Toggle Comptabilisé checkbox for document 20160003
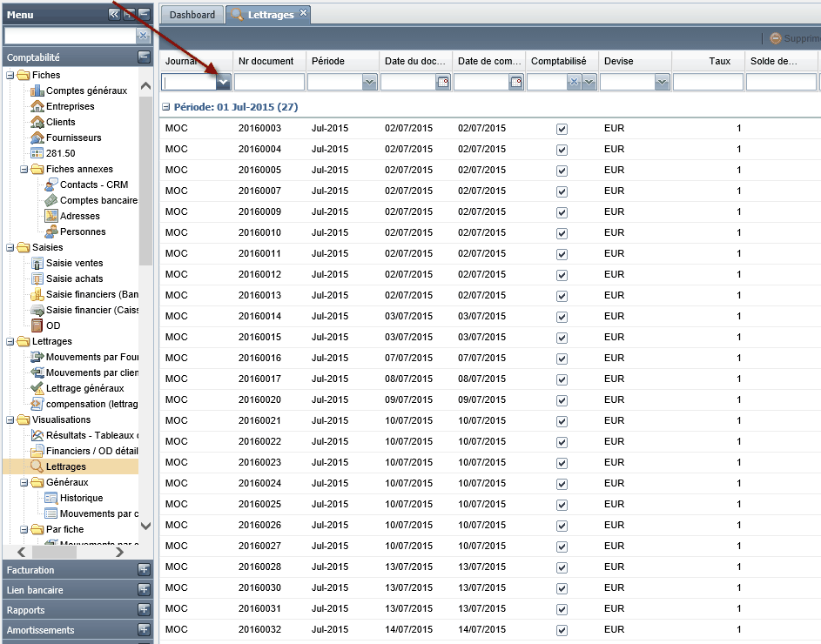The width and height of the screenshot is (821, 644). click(562, 129)
